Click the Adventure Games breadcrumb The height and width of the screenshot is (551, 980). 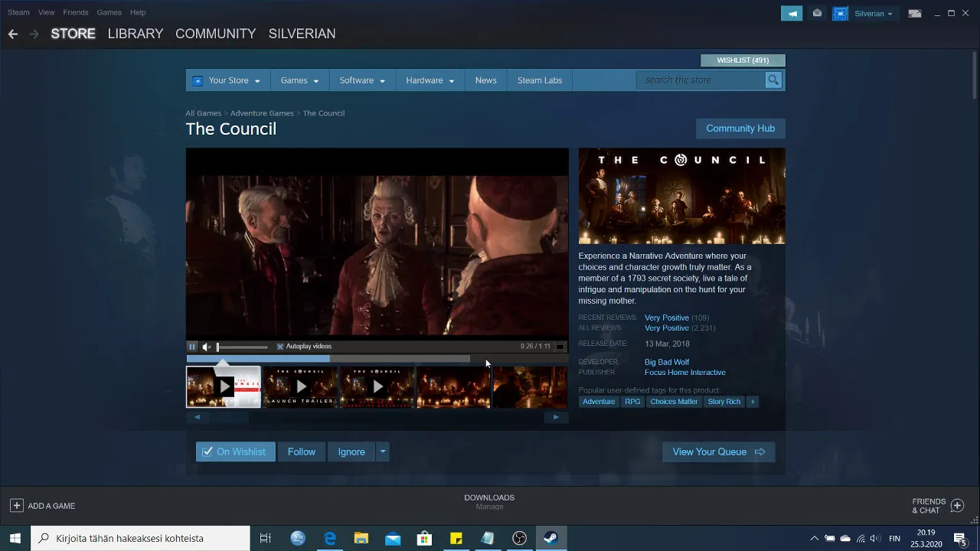(262, 113)
